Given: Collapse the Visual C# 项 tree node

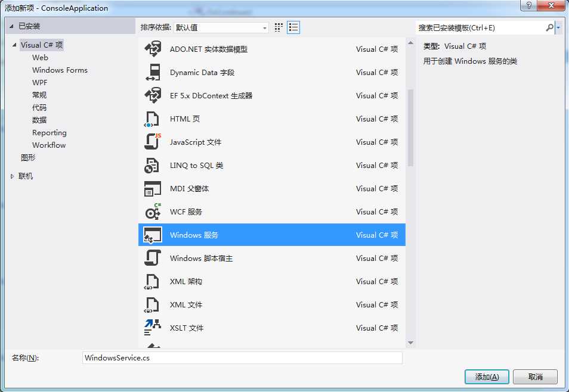Looking at the screenshot, I should [x=14, y=45].
